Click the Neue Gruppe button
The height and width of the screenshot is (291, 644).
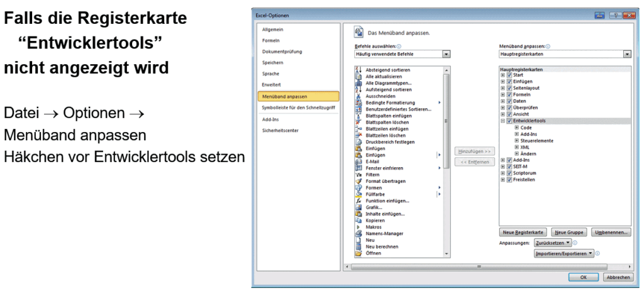tap(569, 233)
